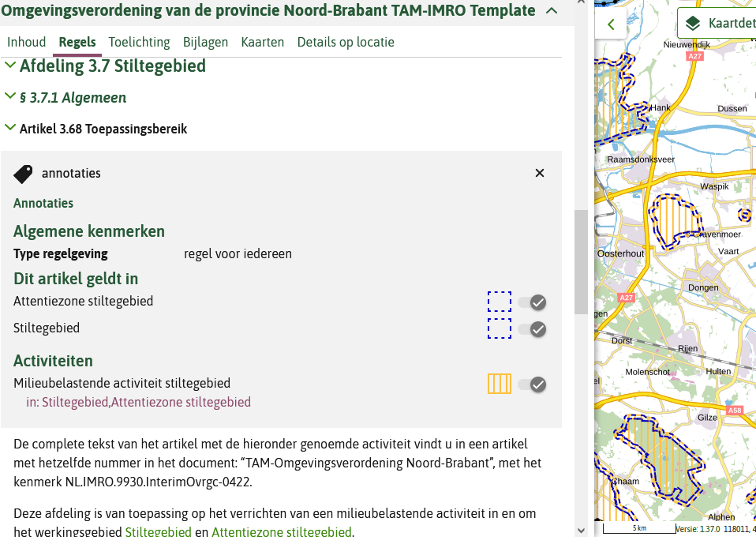Open the Bijlagen tab
Image resolution: width=756 pixels, height=544 pixels.
[205, 43]
